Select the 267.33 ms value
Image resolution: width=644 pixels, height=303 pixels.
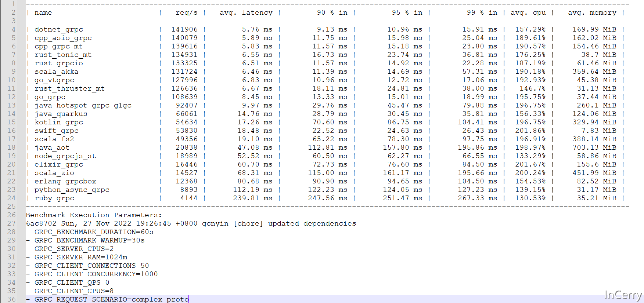[478, 198]
